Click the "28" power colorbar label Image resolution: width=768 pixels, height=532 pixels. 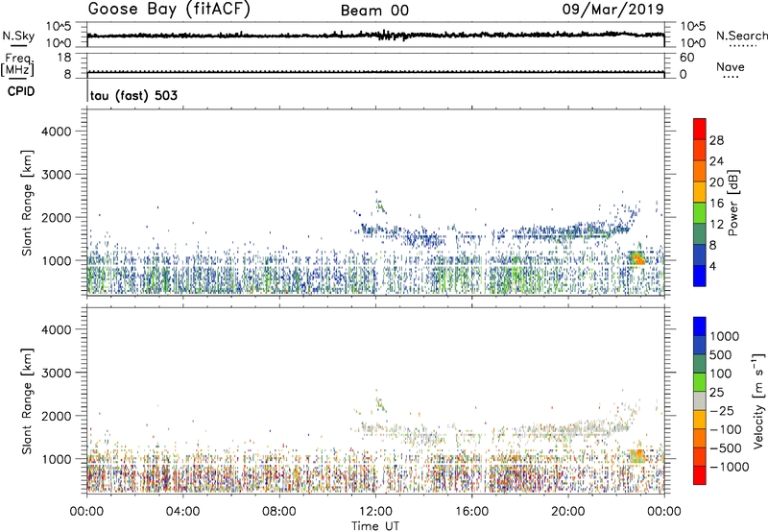click(x=716, y=140)
